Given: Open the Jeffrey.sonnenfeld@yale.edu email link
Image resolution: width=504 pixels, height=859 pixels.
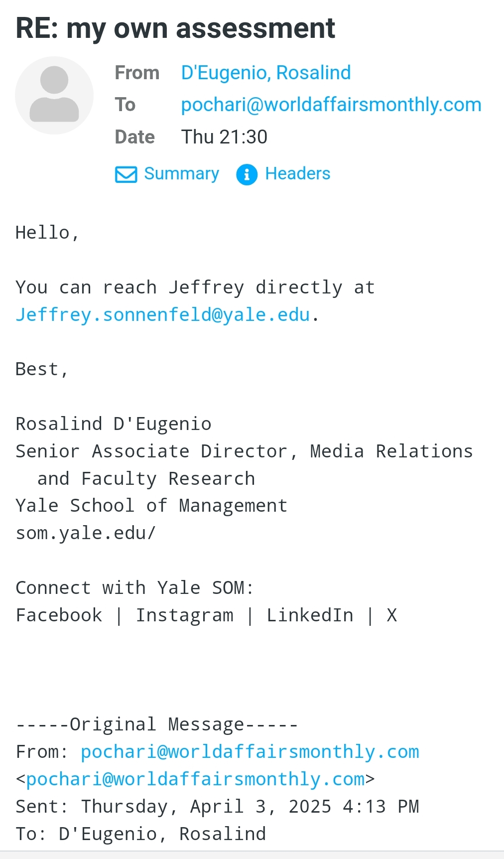Looking at the screenshot, I should click(163, 314).
